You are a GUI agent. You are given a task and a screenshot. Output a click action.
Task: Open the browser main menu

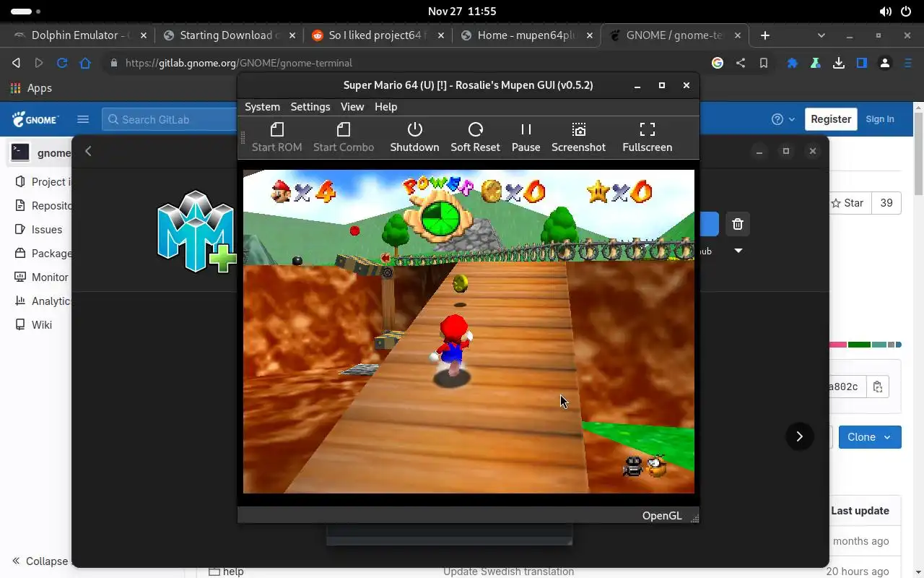(908, 63)
